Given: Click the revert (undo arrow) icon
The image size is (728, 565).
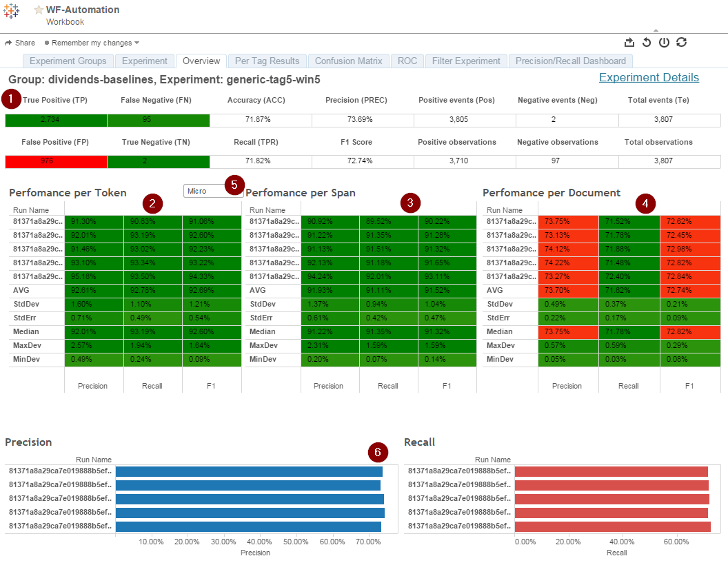Looking at the screenshot, I should point(646,43).
